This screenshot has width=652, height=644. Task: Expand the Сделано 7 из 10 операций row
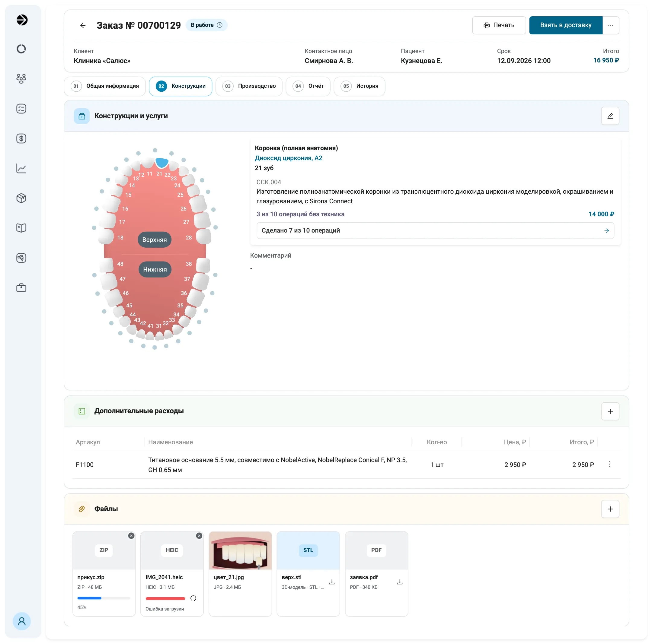(x=435, y=231)
